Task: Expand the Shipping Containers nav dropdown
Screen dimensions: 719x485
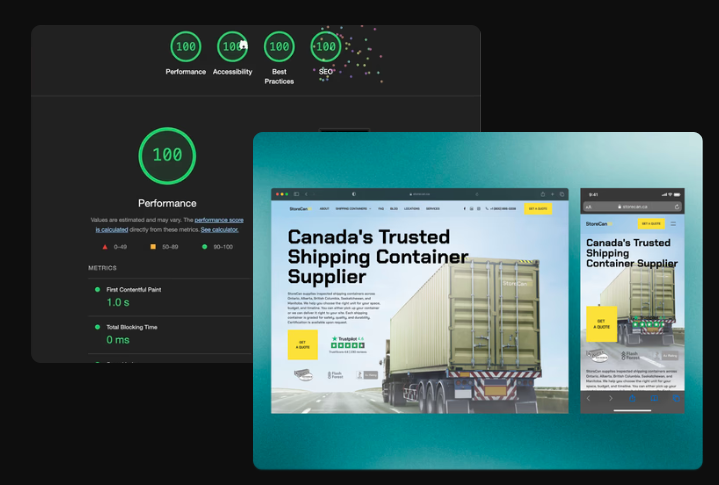Action: pyautogui.click(x=353, y=209)
